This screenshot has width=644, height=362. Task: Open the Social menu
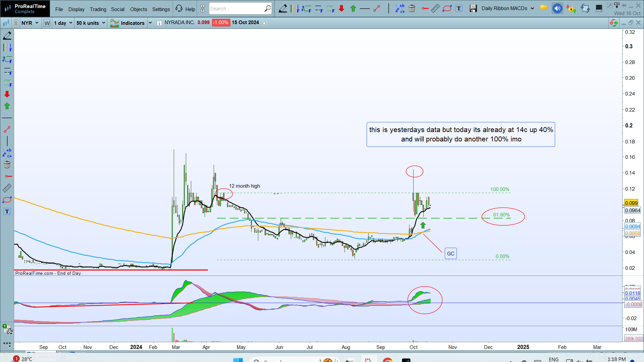[118, 9]
